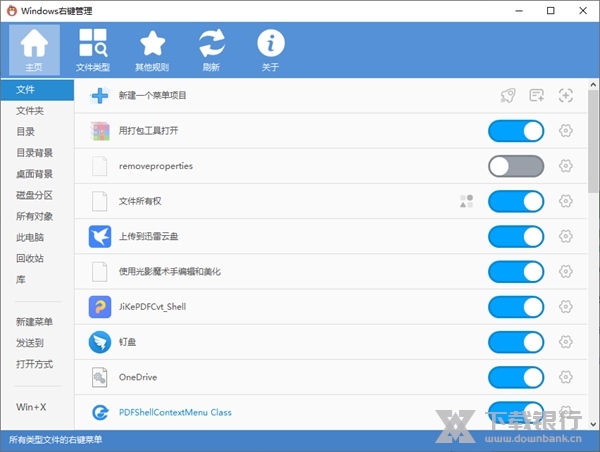Open 此电脑 sidebar entry

(x=37, y=237)
